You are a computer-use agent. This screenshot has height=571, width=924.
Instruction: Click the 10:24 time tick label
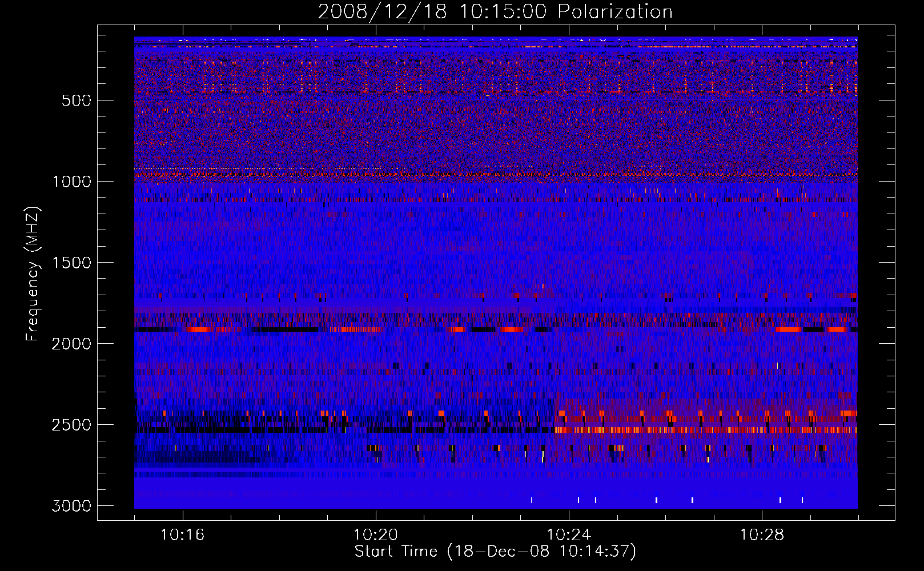569,535
